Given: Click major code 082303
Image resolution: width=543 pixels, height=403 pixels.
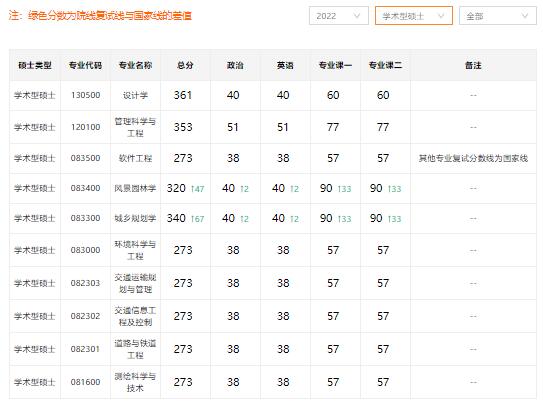Looking at the screenshot, I should (x=86, y=283).
